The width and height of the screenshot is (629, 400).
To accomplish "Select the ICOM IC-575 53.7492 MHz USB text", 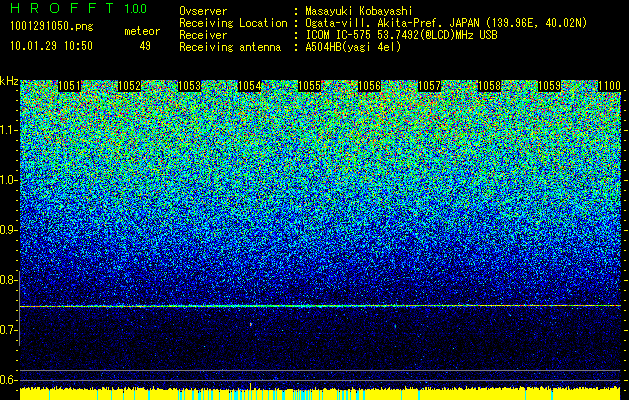I will [x=401, y=35].
